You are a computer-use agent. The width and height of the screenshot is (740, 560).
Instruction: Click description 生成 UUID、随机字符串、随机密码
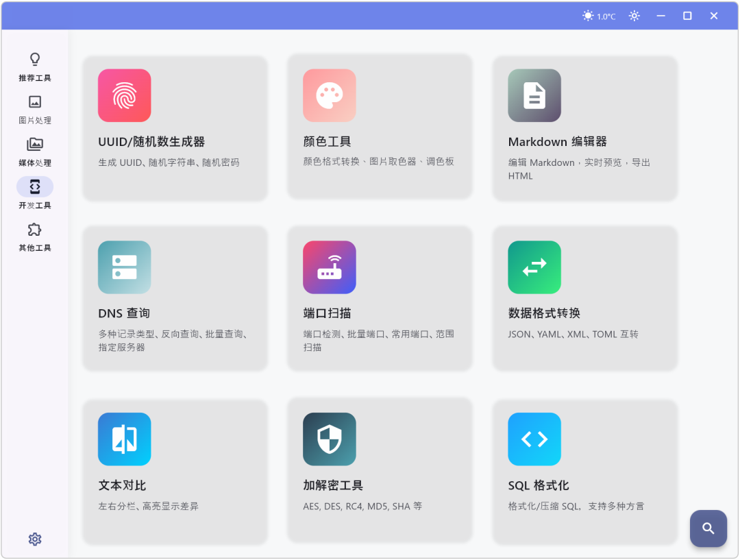coord(169,162)
